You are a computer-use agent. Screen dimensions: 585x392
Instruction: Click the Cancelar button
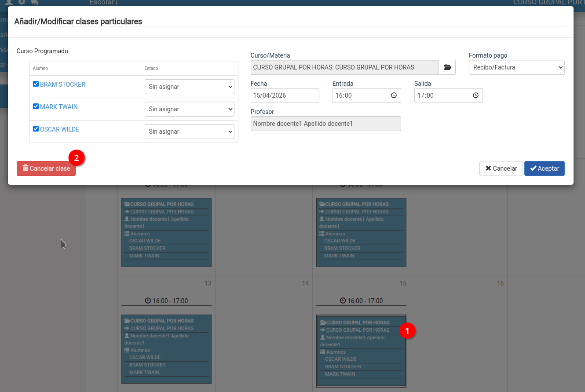pyautogui.click(x=501, y=169)
